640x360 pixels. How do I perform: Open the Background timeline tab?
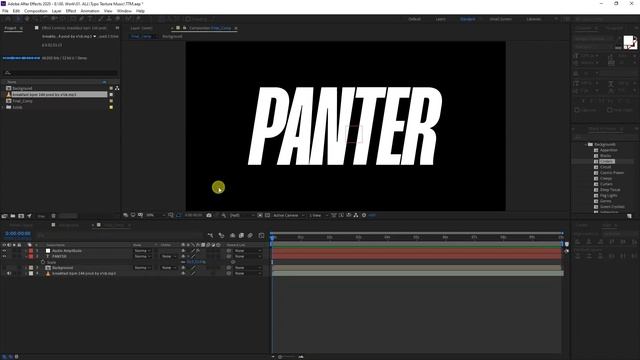pos(69,225)
